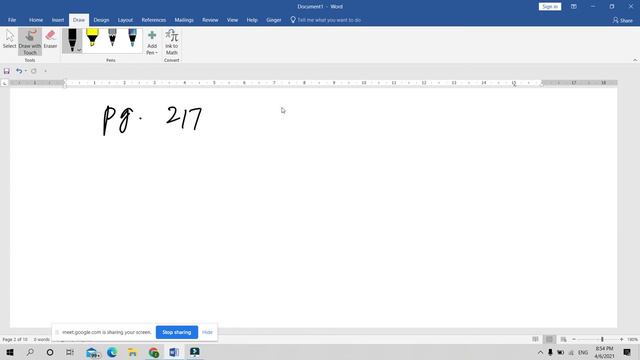Open the Design tab
The height and width of the screenshot is (360, 640).
click(101, 20)
